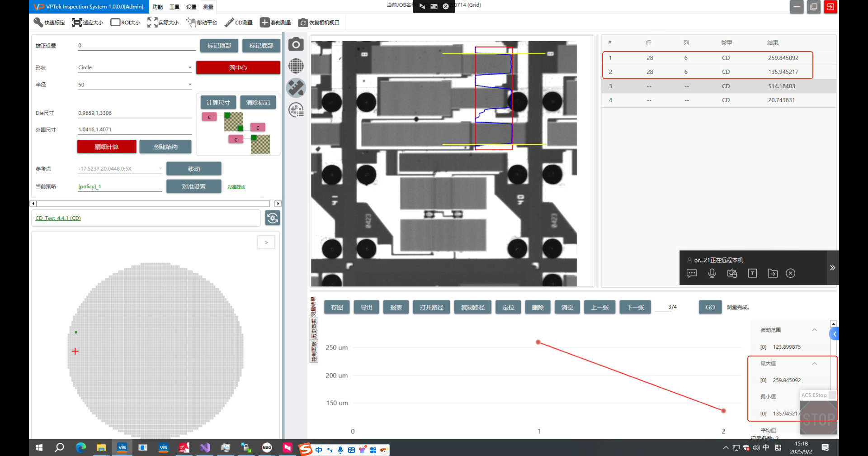
Task: Click refresh icon beside CD_Test recipe
Action: point(273,218)
